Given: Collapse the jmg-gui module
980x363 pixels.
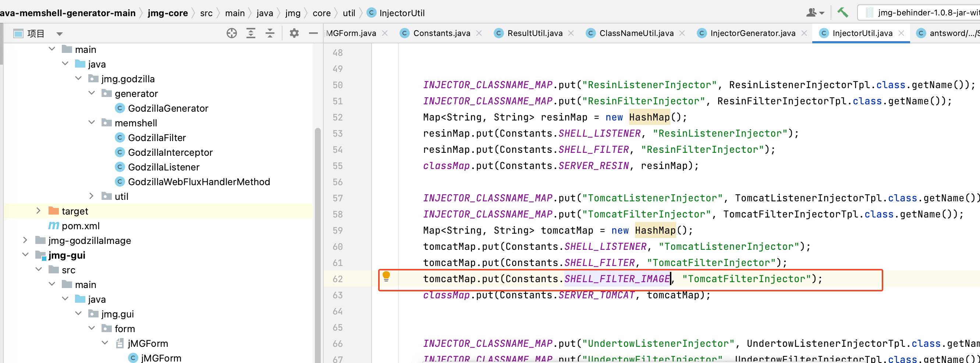Looking at the screenshot, I should 25,255.
